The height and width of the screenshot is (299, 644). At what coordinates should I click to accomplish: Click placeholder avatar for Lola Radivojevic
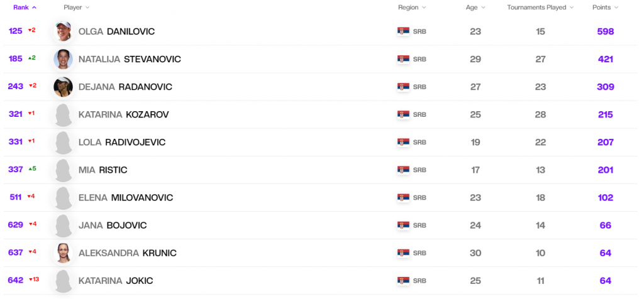click(x=64, y=142)
